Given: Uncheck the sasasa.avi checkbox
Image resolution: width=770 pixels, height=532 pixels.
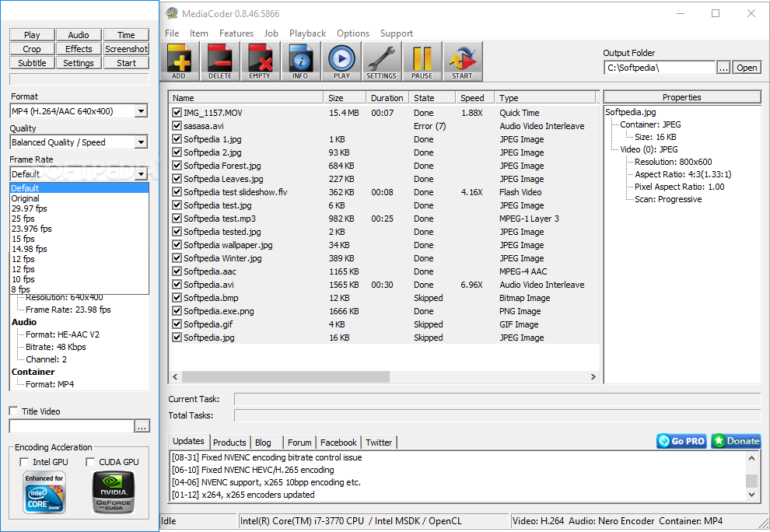Looking at the screenshot, I should pos(177,126).
